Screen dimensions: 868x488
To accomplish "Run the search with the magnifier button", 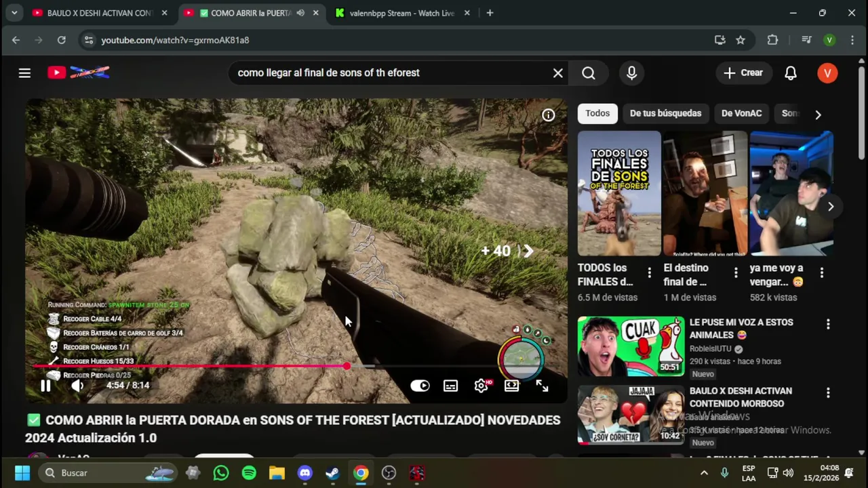I will pyautogui.click(x=589, y=73).
